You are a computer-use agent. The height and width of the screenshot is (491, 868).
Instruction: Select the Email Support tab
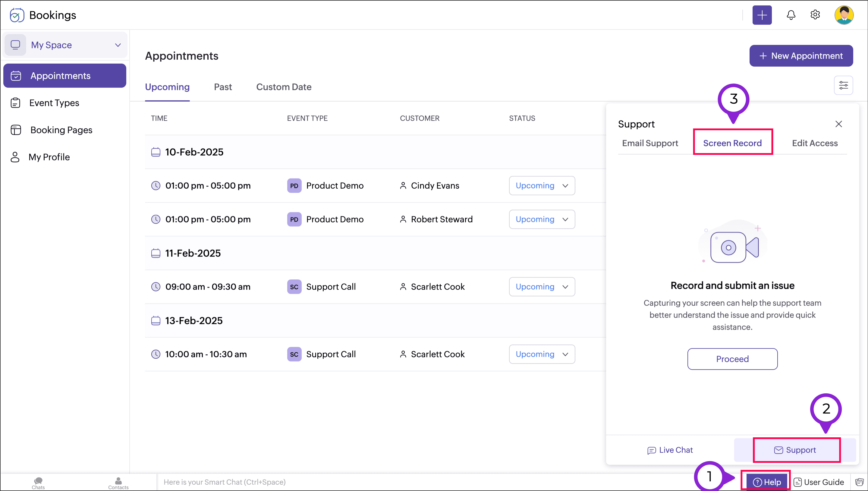[650, 143]
